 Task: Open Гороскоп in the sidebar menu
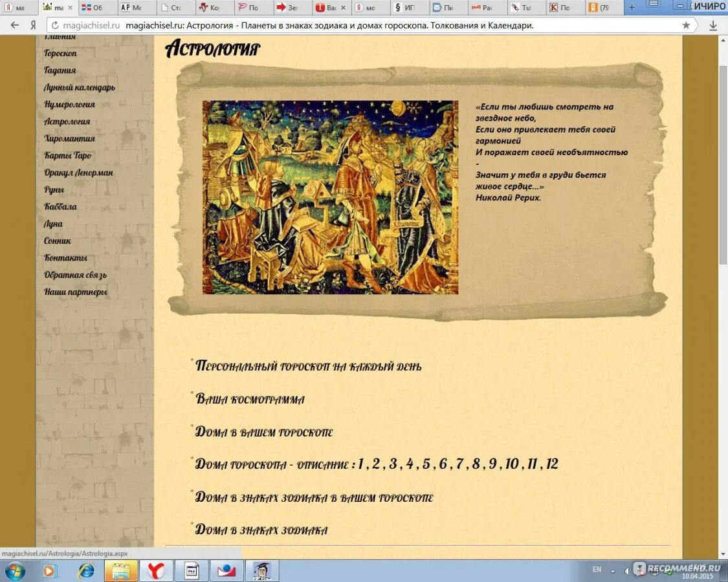click(x=60, y=54)
